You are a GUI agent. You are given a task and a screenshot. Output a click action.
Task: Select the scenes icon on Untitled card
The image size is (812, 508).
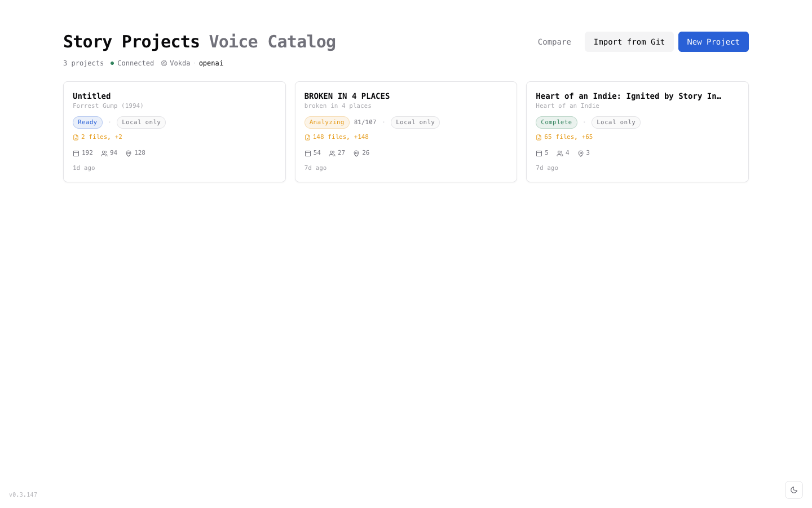(76, 153)
